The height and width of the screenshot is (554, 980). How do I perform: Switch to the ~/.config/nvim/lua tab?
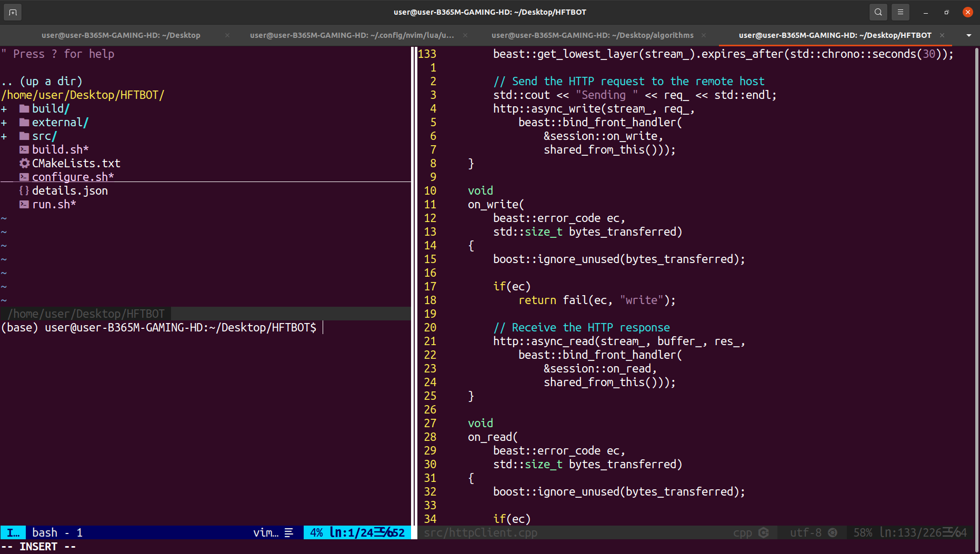[352, 35]
